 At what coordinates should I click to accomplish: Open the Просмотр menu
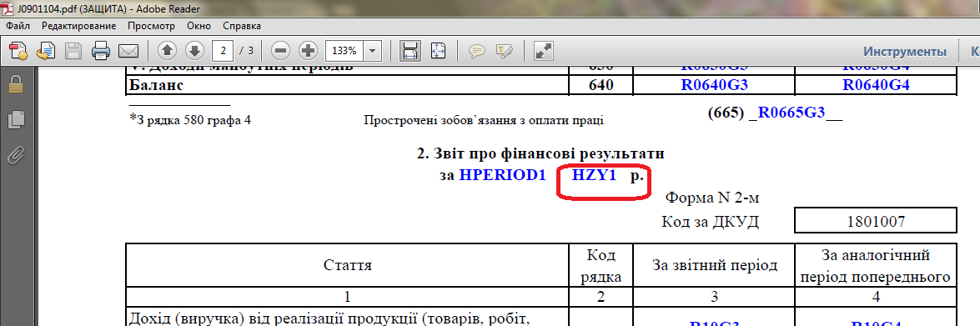(x=151, y=26)
